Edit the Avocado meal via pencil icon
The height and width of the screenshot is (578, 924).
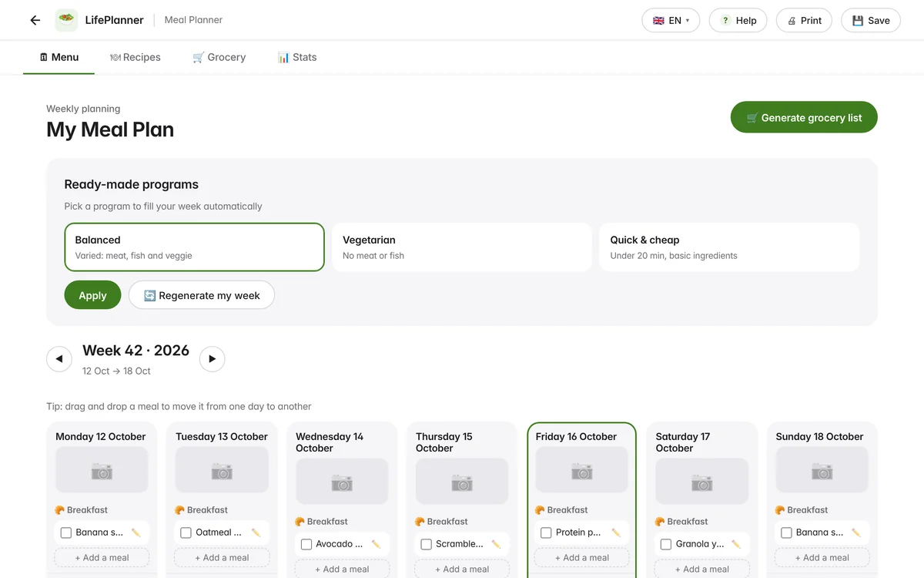pyautogui.click(x=377, y=544)
